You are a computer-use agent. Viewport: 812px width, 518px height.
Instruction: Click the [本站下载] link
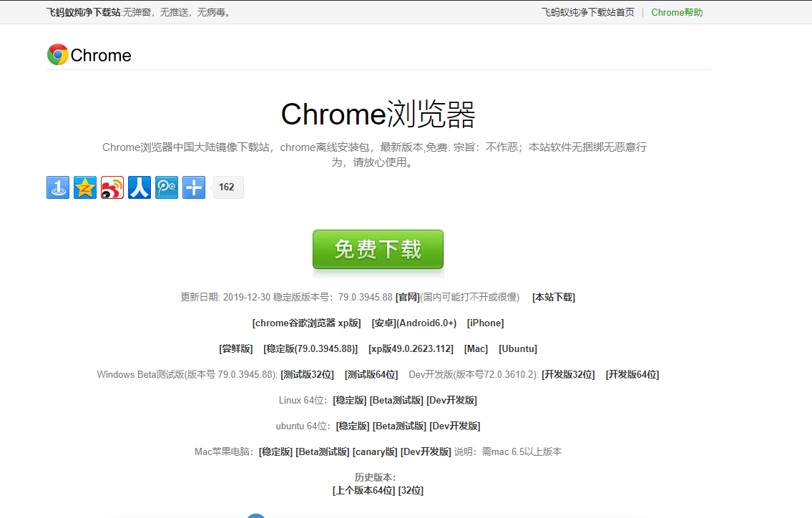(x=554, y=298)
